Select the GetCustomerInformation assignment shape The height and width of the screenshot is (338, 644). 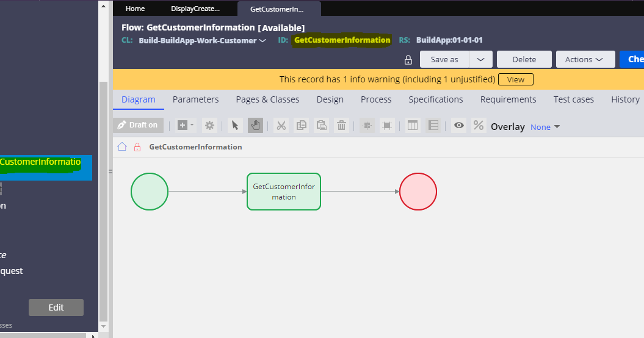click(283, 192)
